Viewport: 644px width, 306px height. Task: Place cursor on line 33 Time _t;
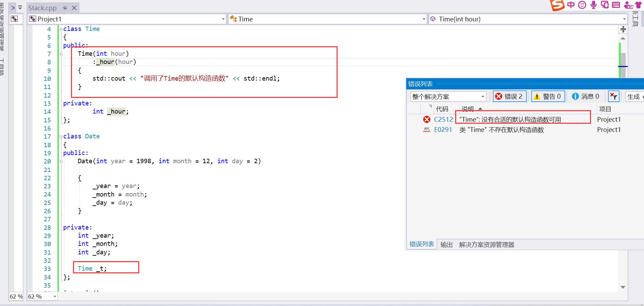pos(92,269)
